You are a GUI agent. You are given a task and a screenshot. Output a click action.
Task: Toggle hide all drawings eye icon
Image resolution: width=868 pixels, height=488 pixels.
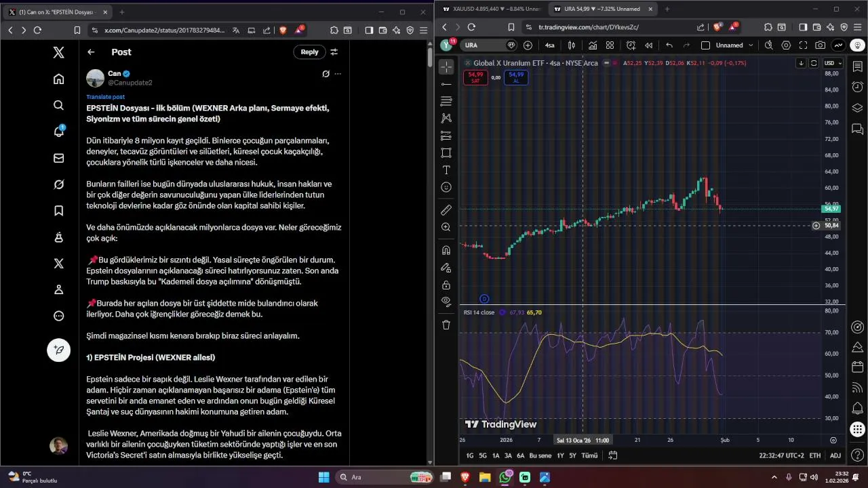446,302
